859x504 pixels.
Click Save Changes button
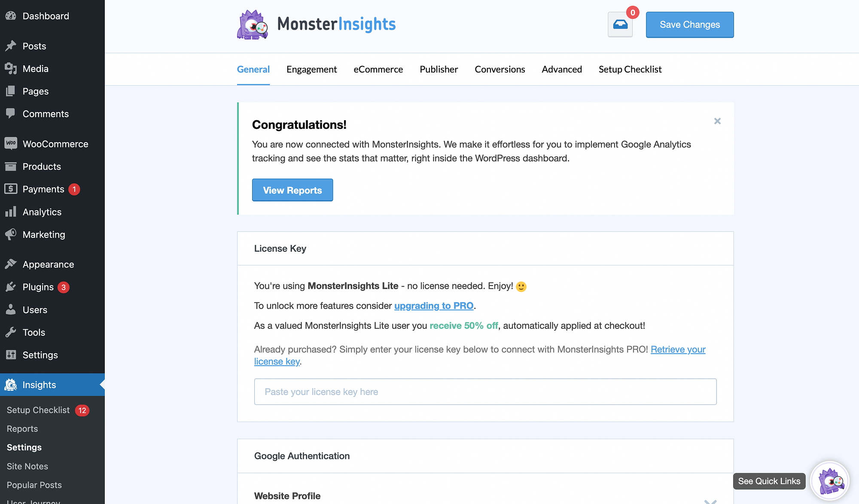[x=689, y=24]
